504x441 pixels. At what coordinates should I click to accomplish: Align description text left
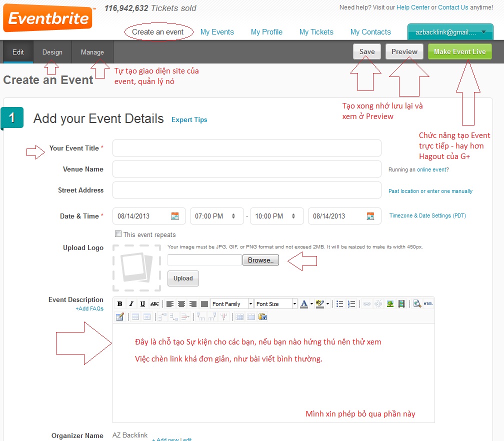point(170,304)
